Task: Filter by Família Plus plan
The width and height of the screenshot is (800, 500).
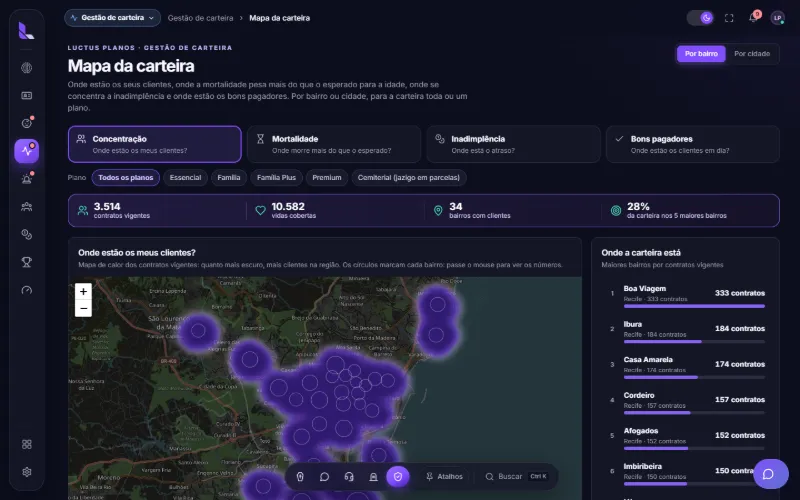Action: (x=276, y=178)
